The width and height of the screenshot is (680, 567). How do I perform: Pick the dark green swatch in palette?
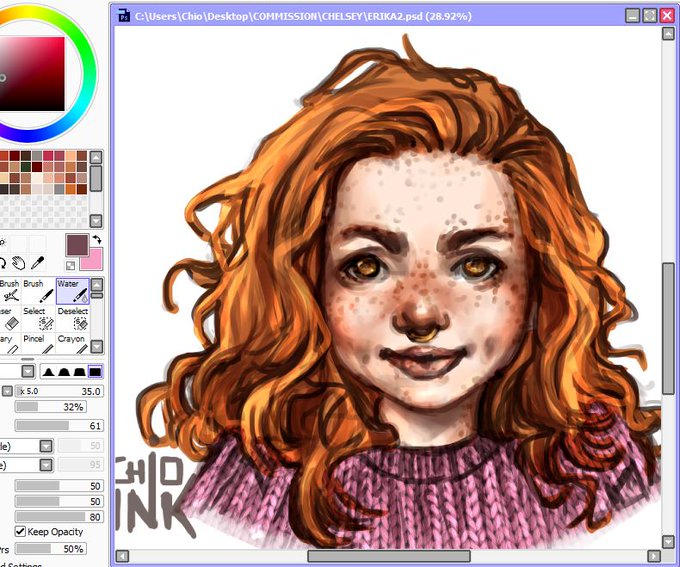(x=26, y=167)
